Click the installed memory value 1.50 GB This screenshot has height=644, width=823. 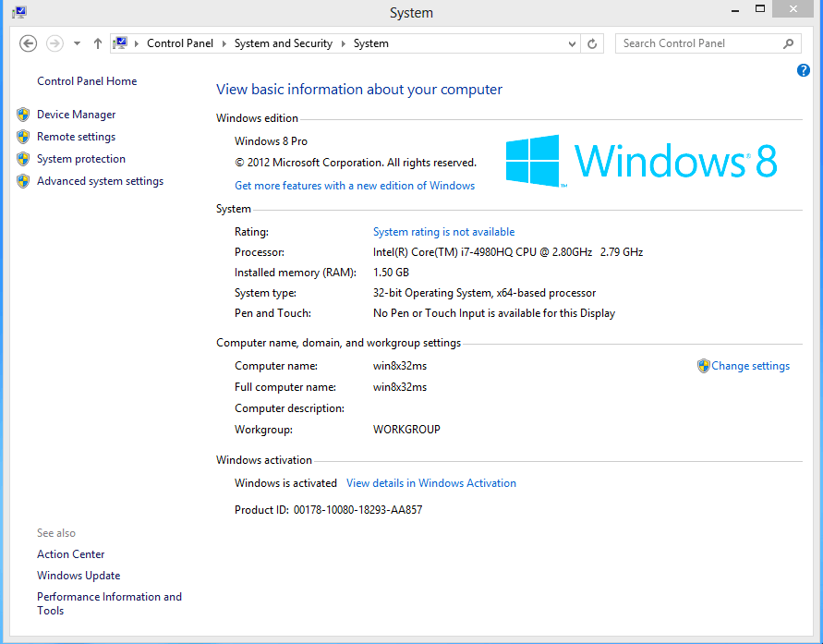391,273
